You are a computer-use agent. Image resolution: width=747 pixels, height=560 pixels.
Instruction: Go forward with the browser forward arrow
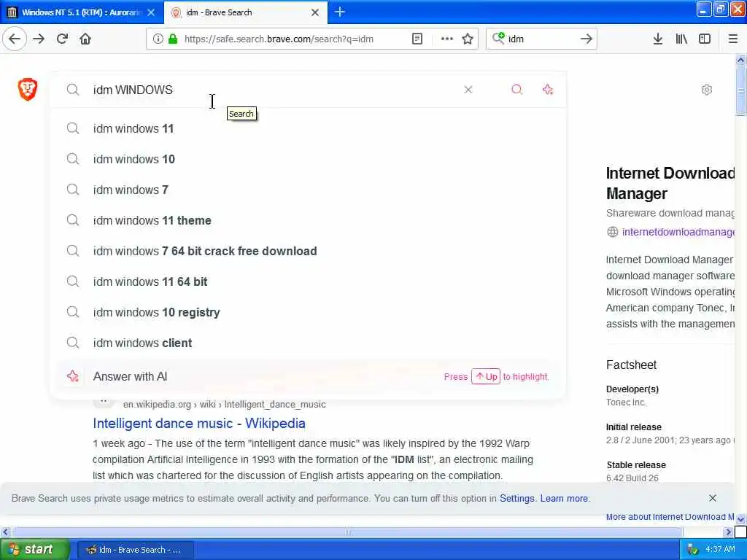[x=39, y=39]
